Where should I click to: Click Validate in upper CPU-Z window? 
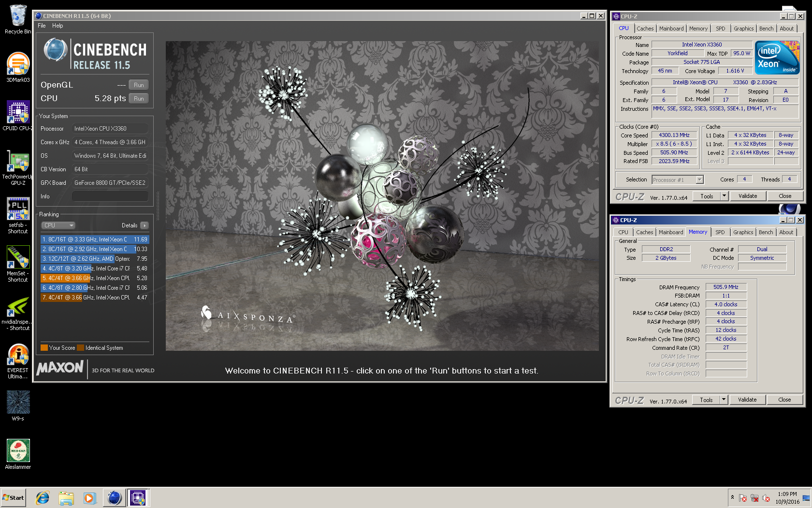tap(748, 196)
